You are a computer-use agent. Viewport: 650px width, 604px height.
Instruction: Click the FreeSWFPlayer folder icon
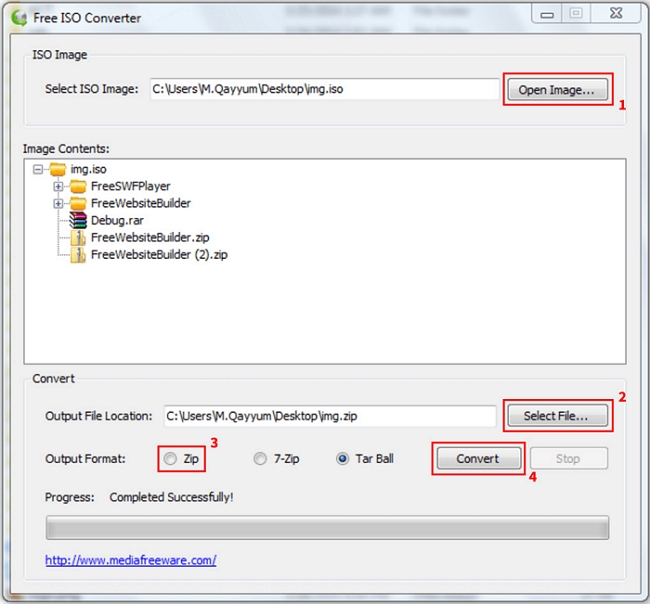pos(79,186)
